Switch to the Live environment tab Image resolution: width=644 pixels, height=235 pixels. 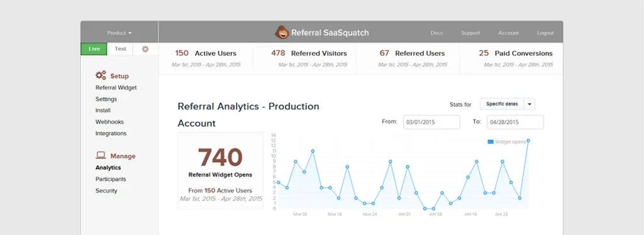94,49
